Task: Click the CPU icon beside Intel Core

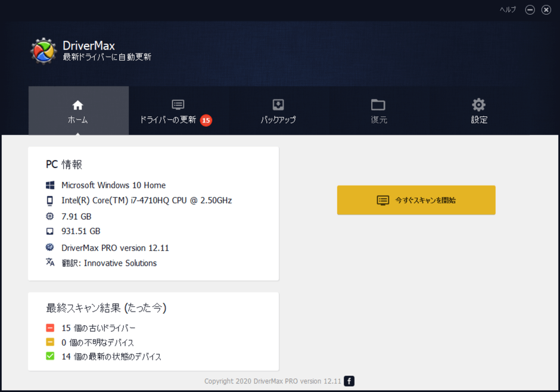Action: (50, 201)
